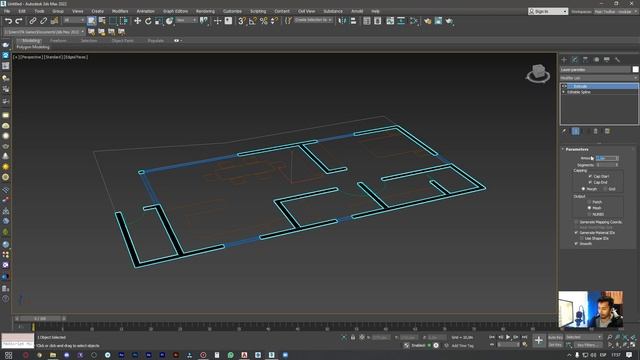Toggle the Angle Snap button
The image size is (640, 360).
coord(253,20)
